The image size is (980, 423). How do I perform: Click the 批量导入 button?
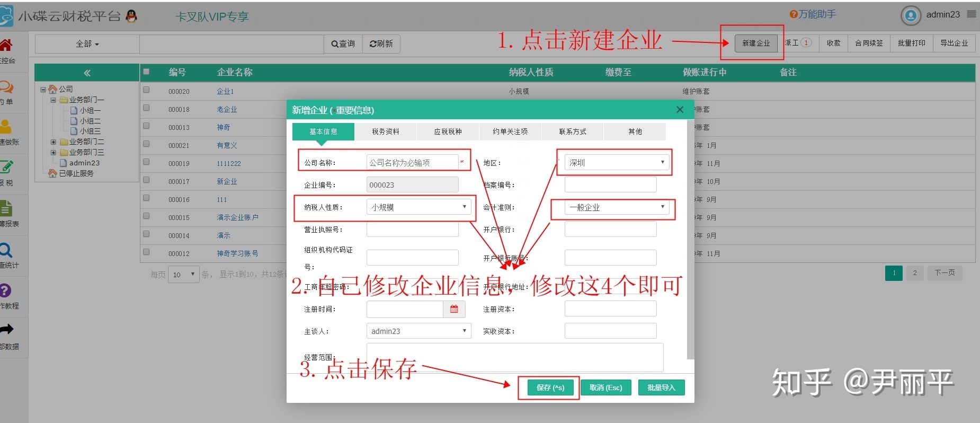pyautogui.click(x=661, y=387)
